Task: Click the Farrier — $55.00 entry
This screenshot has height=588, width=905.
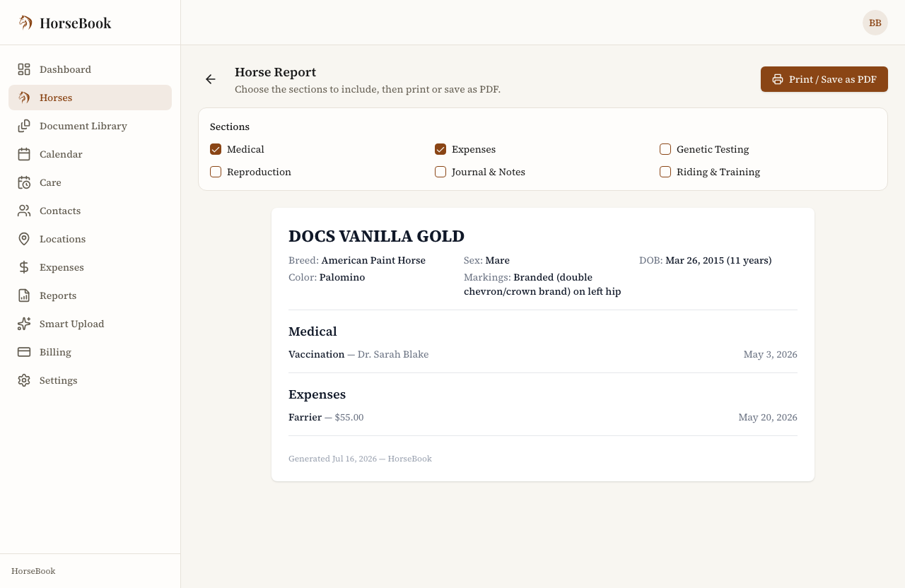Action: (326, 417)
